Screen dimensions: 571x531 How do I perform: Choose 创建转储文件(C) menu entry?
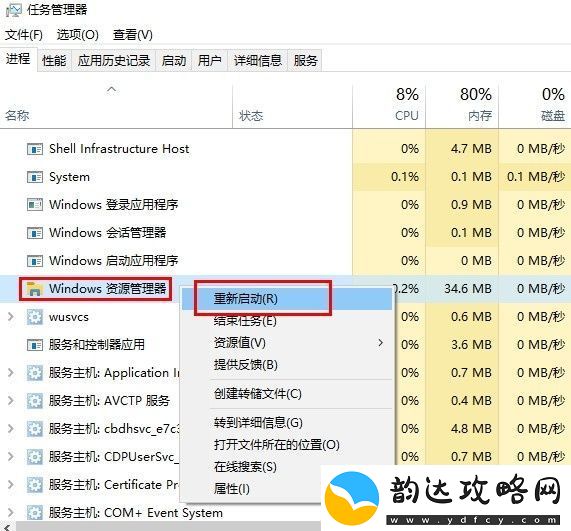click(287, 394)
